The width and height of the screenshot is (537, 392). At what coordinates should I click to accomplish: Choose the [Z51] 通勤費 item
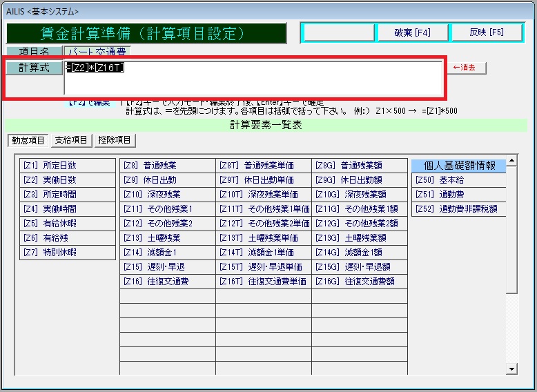click(x=458, y=195)
